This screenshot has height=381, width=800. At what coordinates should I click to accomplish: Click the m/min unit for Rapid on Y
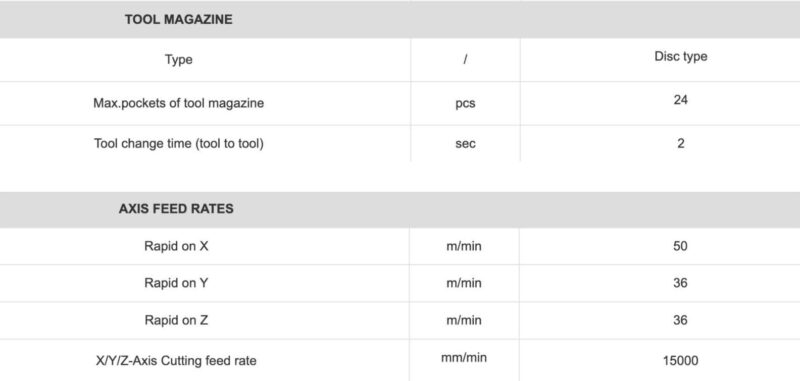click(464, 283)
